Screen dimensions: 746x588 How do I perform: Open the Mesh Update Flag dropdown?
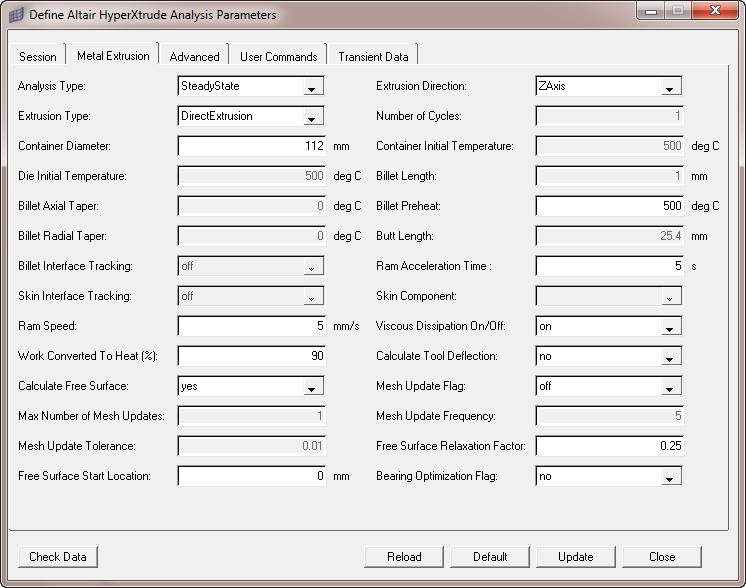click(670, 387)
